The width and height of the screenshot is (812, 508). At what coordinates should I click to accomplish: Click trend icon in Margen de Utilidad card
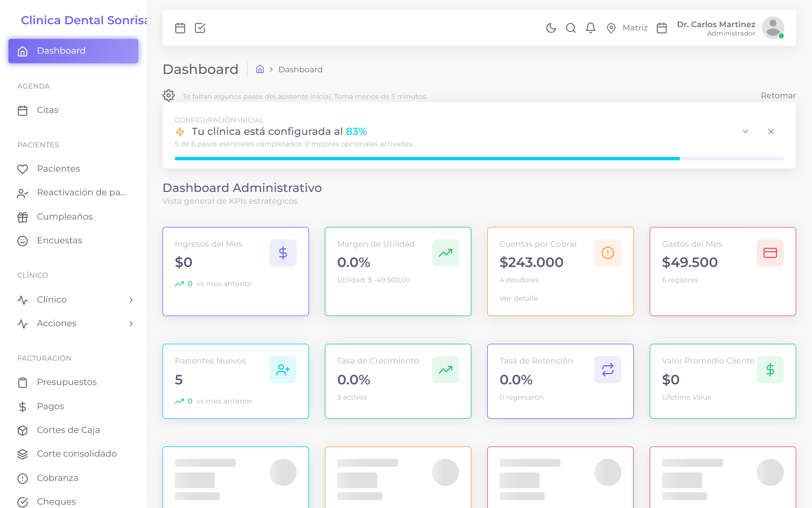[x=445, y=253]
